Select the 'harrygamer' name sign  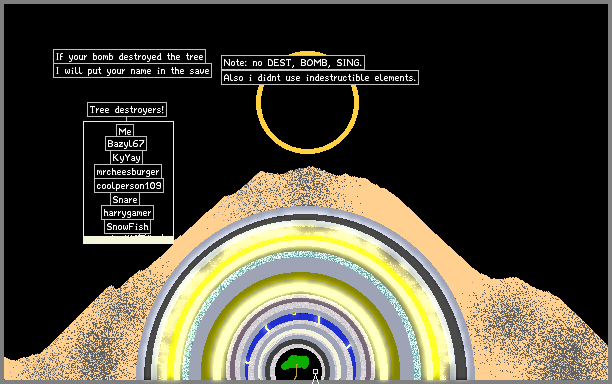point(127,213)
